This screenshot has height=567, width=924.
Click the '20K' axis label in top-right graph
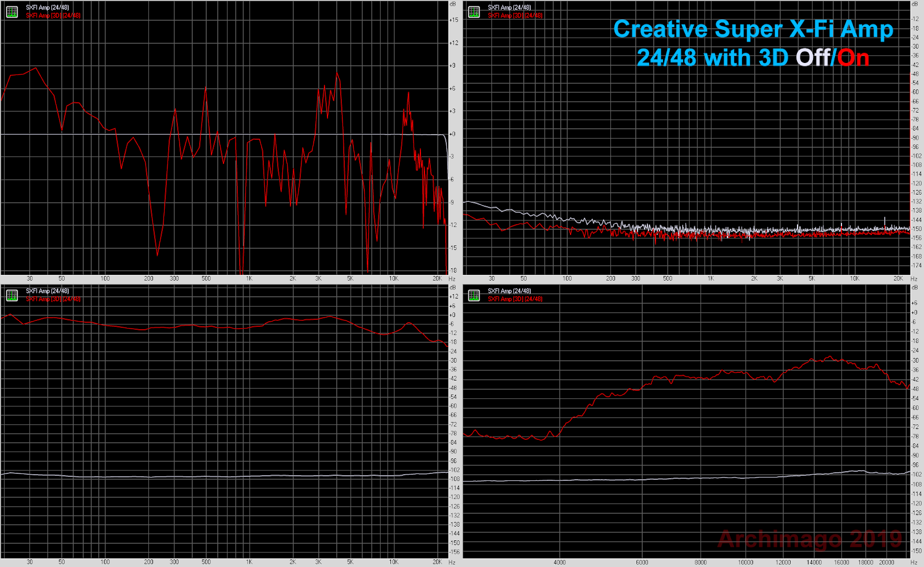pos(898,278)
